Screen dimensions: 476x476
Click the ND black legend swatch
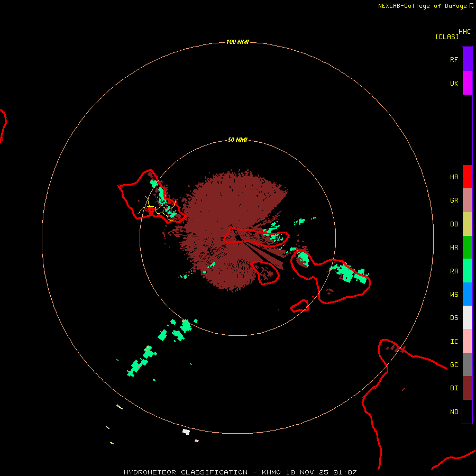467,411
